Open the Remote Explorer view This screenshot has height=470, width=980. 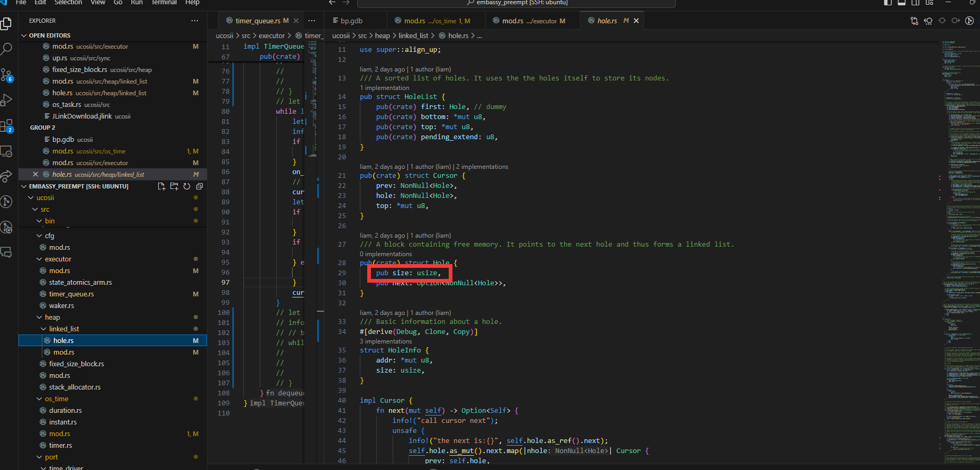[6, 151]
